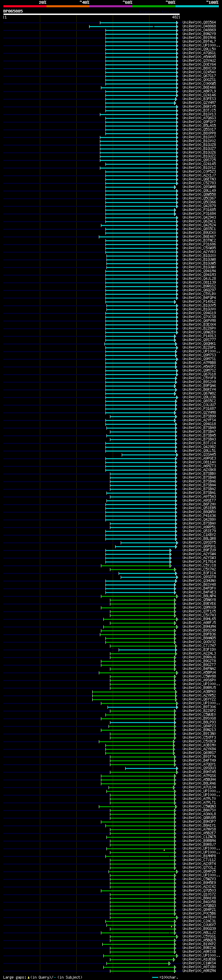Select the UniRef100_Q3YAU2 label
This screenshot has width=222, height=980.
199,60
